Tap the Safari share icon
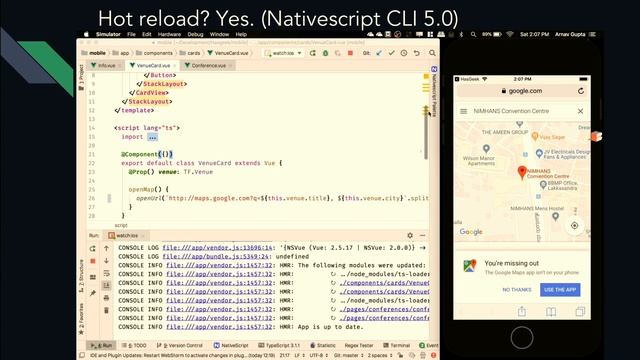This screenshot has height=360, width=640. pos(522,312)
